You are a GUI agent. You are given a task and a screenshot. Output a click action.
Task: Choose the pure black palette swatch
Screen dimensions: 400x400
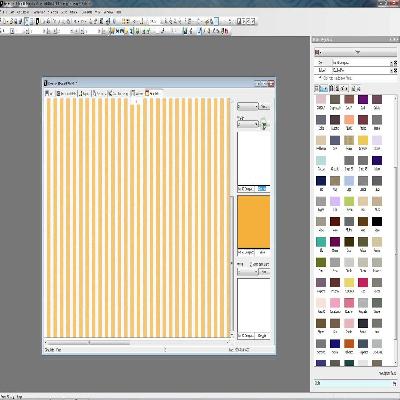click(x=377, y=221)
